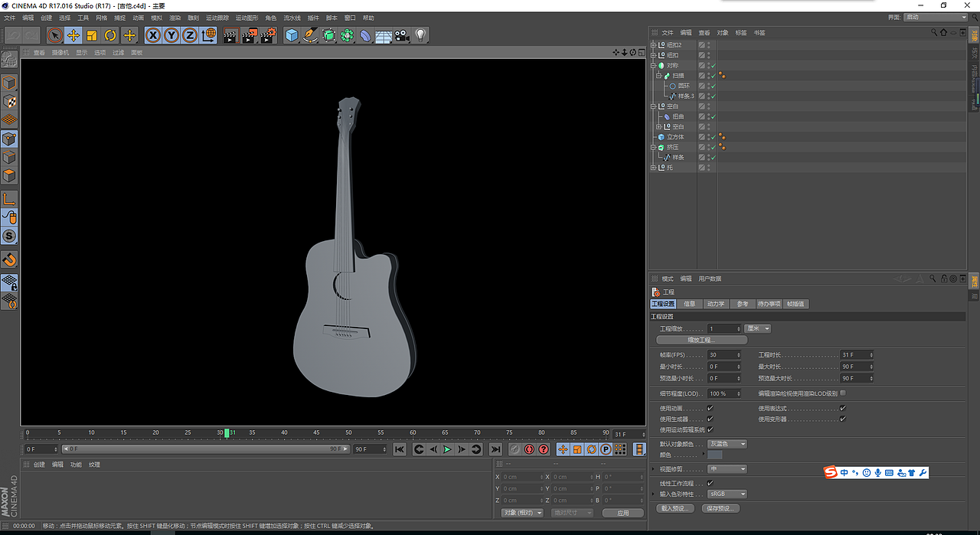Open the 文件 menu in main menu bar
980x535 pixels.
(x=10, y=18)
